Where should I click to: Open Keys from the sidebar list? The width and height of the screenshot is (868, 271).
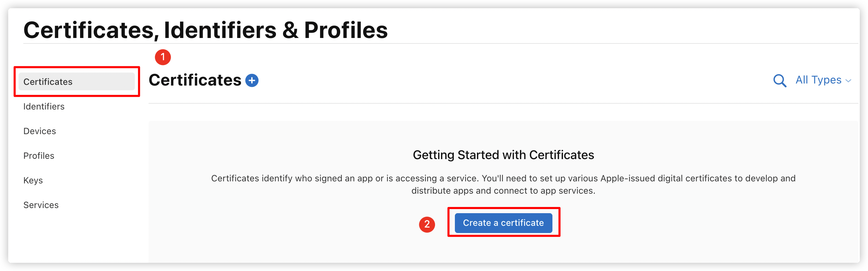pyautogui.click(x=33, y=180)
